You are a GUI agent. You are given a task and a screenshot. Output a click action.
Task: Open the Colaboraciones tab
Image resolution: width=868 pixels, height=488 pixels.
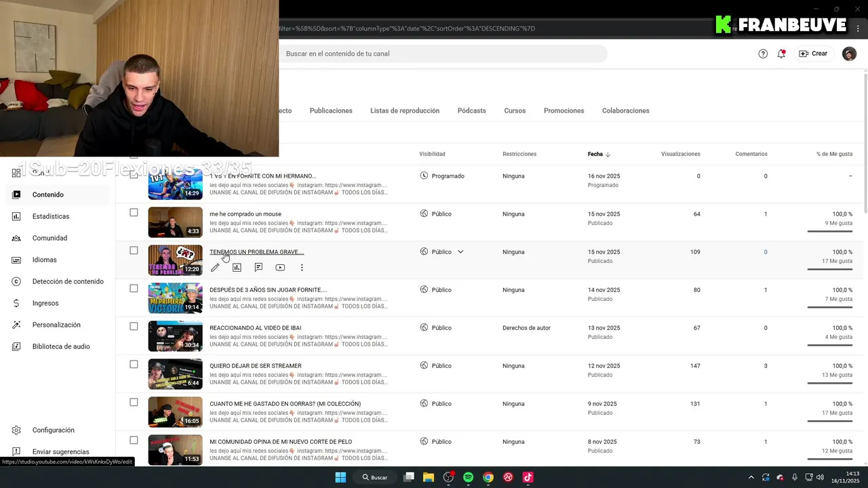tap(626, 110)
